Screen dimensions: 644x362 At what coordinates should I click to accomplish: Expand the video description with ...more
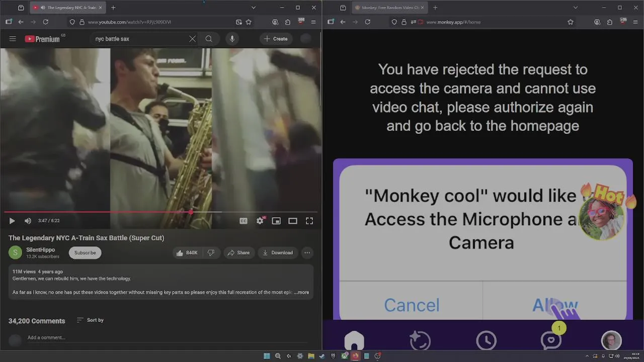click(302, 292)
